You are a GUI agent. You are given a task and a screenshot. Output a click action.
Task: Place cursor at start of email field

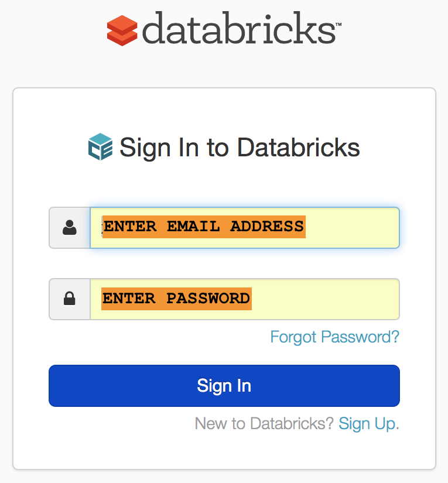[x=102, y=227]
